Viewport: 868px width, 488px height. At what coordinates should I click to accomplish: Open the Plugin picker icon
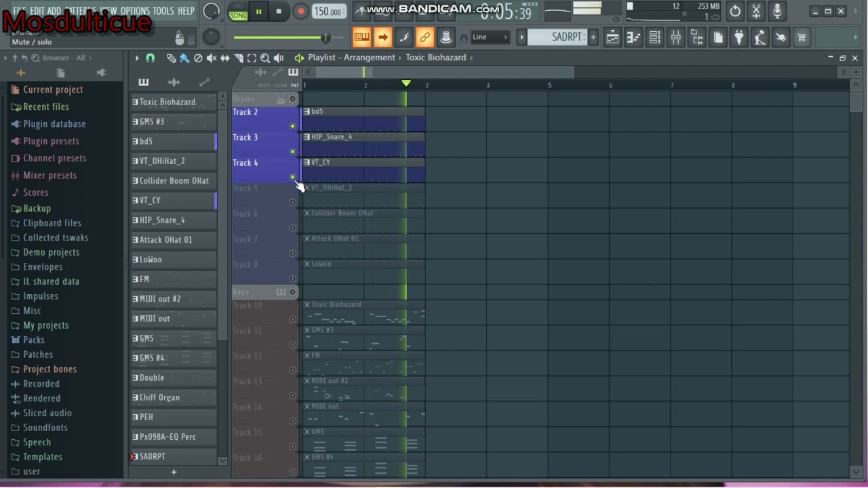(x=739, y=37)
